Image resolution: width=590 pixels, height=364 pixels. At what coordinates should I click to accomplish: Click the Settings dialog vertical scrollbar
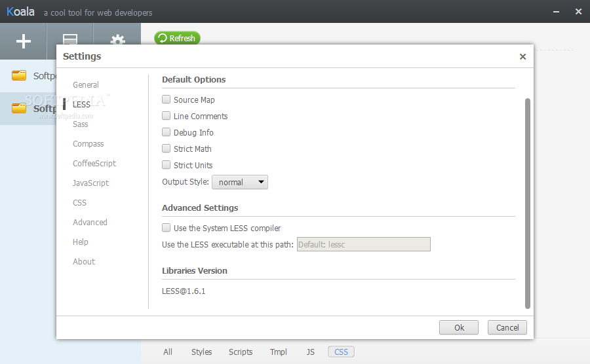tap(528, 203)
